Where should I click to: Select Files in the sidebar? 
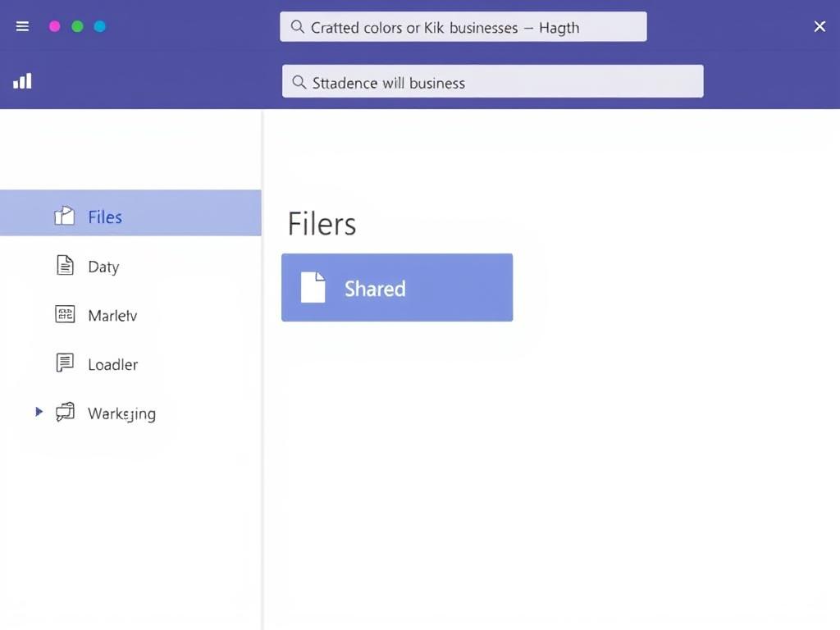130,212
